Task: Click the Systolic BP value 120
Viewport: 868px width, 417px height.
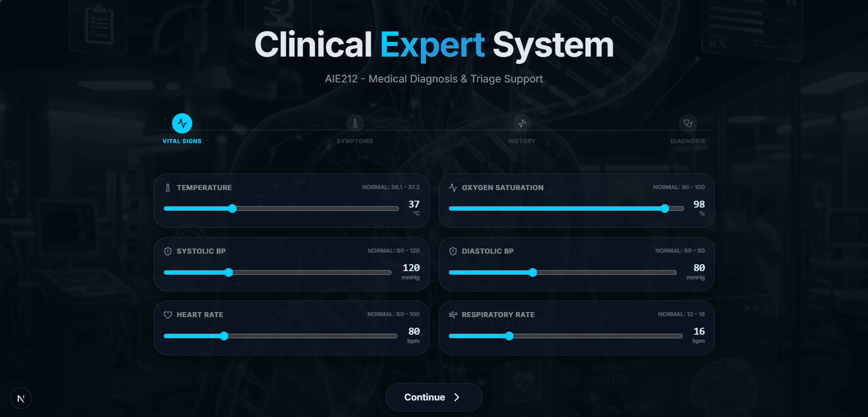Action: (411, 268)
